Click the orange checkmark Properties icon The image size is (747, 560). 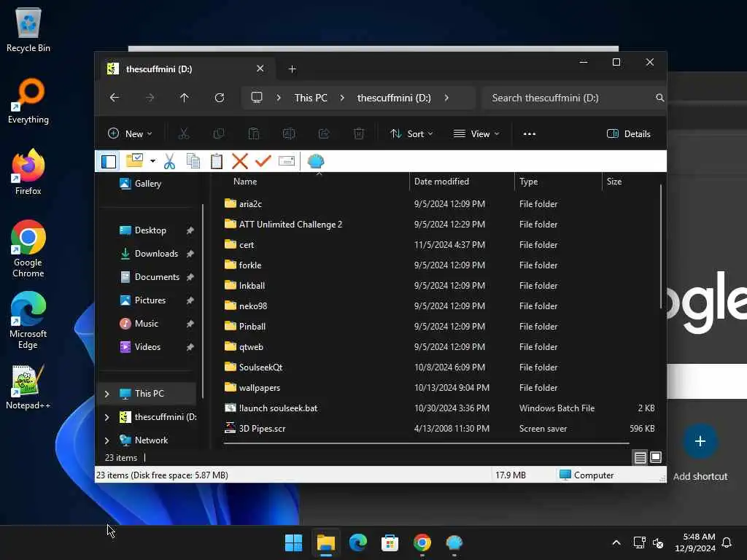click(263, 161)
